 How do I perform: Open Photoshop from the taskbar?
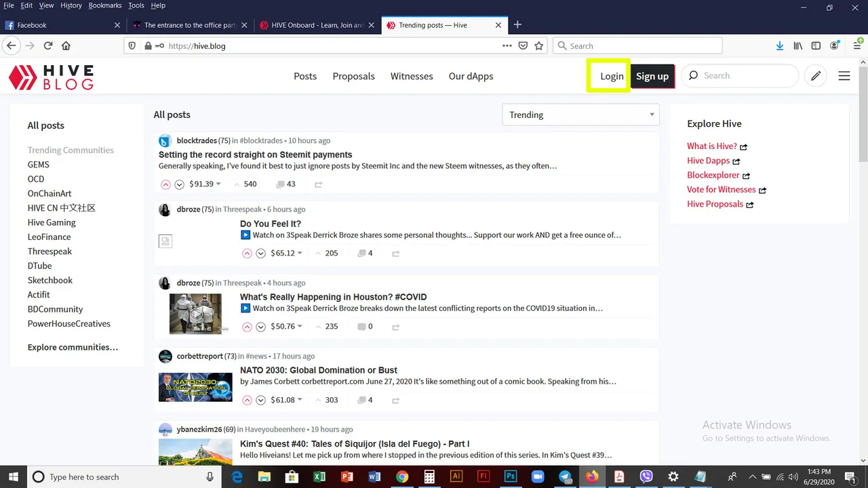(511, 476)
